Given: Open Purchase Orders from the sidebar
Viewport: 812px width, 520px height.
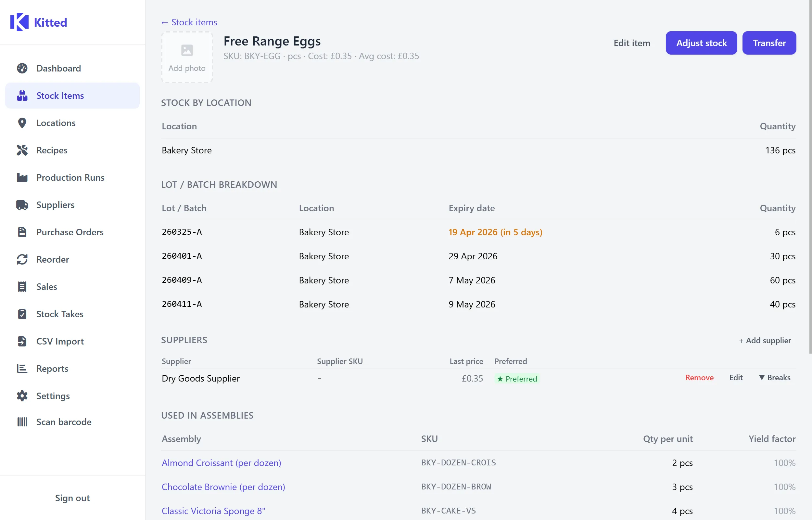Looking at the screenshot, I should point(70,232).
